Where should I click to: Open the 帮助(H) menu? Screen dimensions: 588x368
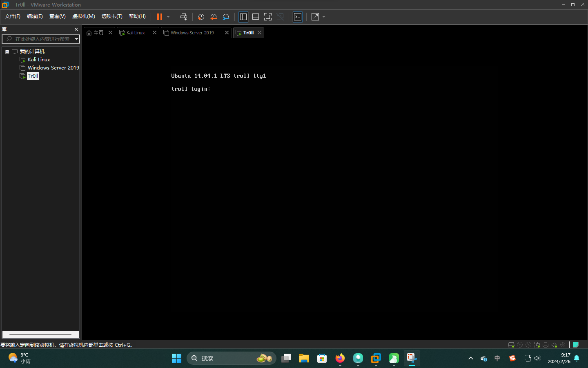pos(137,16)
